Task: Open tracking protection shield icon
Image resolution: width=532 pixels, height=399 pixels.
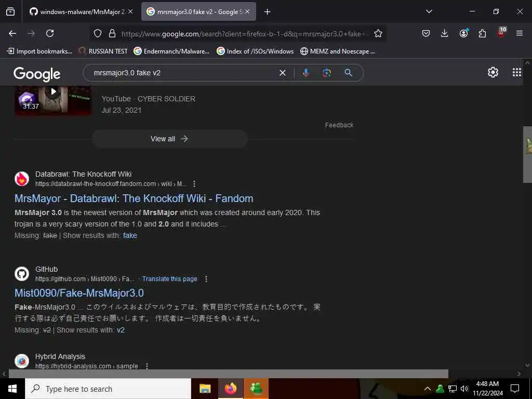Action: point(98,34)
